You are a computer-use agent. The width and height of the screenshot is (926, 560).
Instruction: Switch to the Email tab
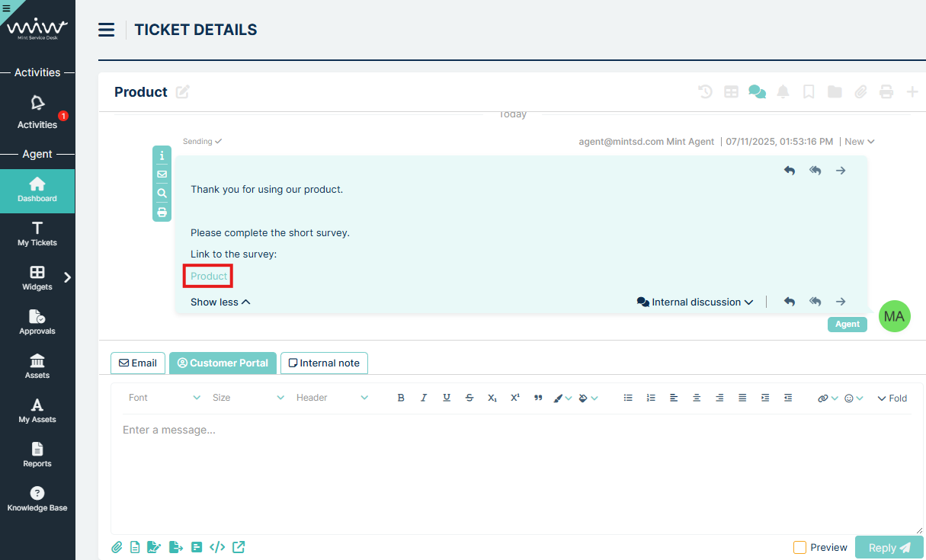[x=138, y=363]
